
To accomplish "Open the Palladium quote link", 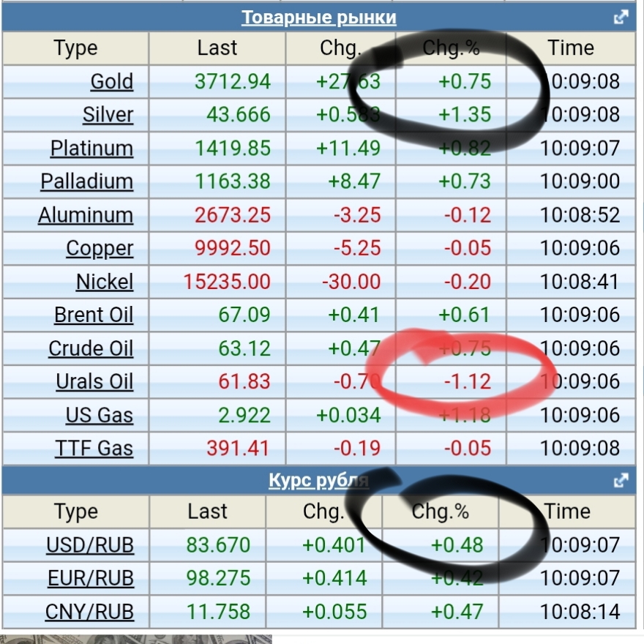I will point(86,181).
